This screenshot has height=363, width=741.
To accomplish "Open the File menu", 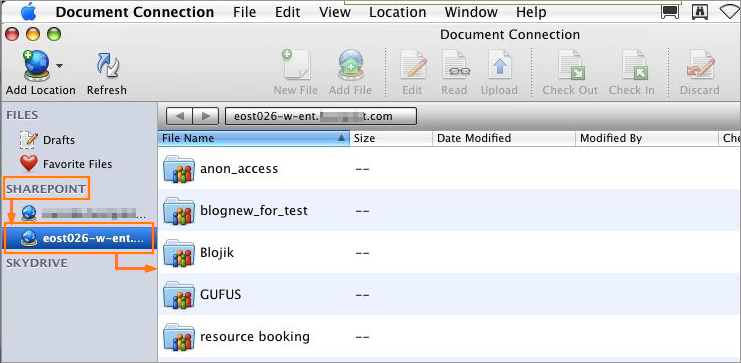I will (244, 12).
